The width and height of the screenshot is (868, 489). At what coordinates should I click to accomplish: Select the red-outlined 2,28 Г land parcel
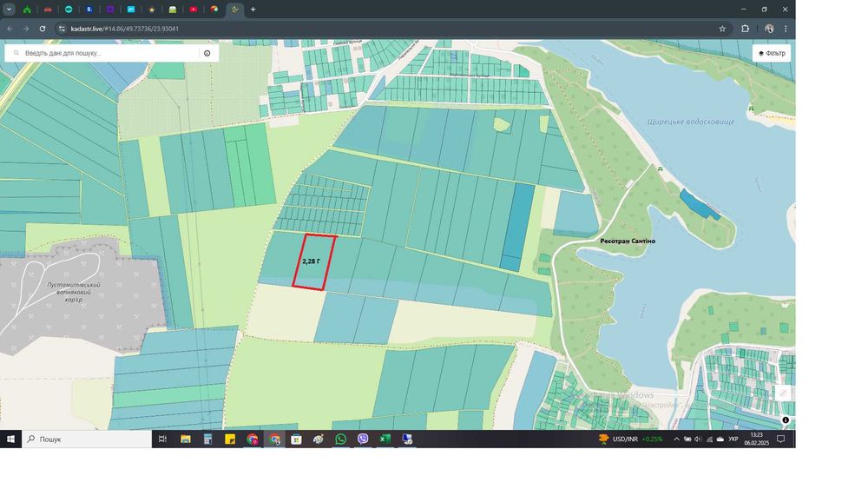pos(313,262)
